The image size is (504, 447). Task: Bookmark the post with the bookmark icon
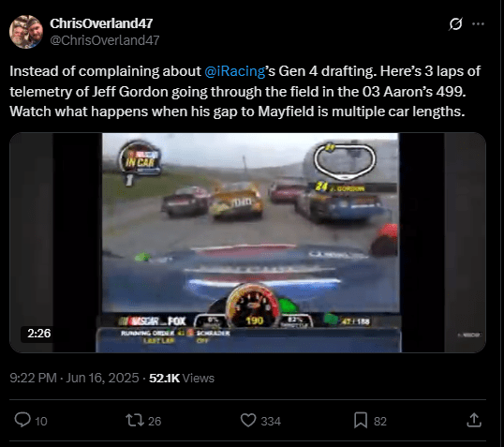[361, 421]
